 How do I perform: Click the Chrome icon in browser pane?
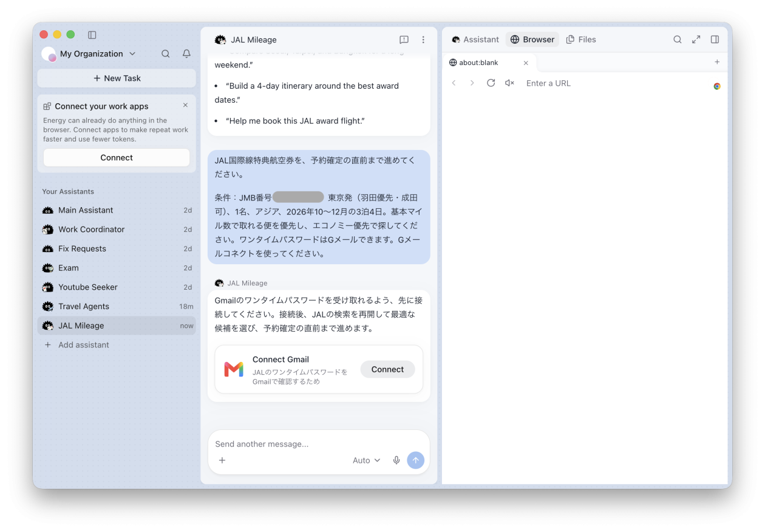pos(717,86)
